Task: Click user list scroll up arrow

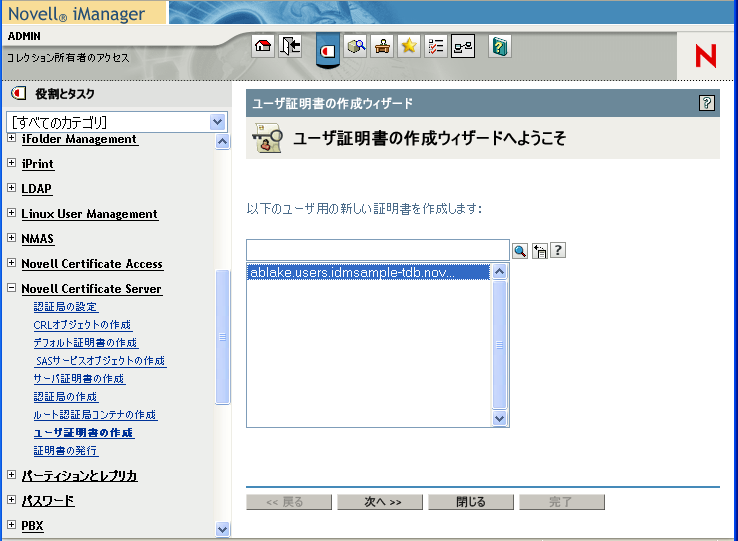Action: pyautogui.click(x=499, y=272)
